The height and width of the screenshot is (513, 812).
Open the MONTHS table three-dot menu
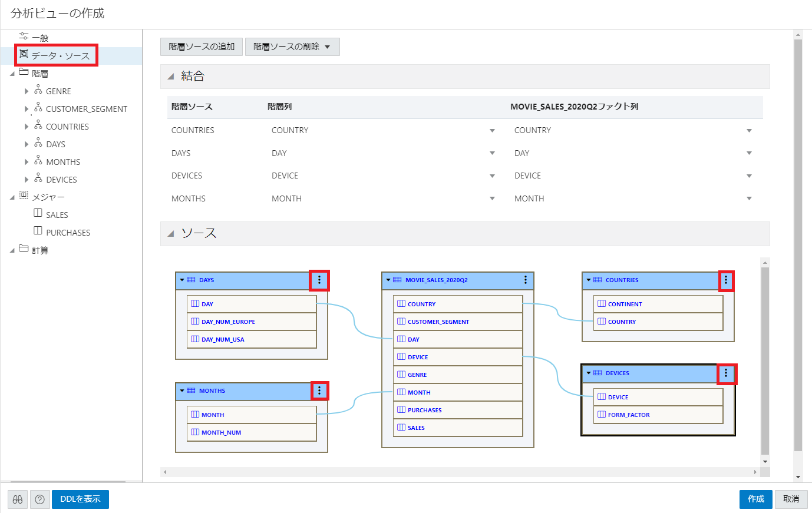(x=319, y=390)
